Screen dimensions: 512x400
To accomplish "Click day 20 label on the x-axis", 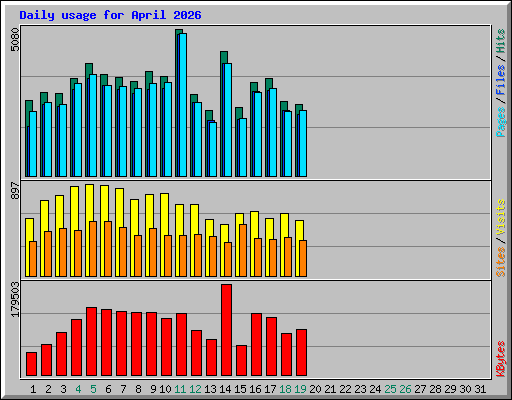I will pos(315,389).
